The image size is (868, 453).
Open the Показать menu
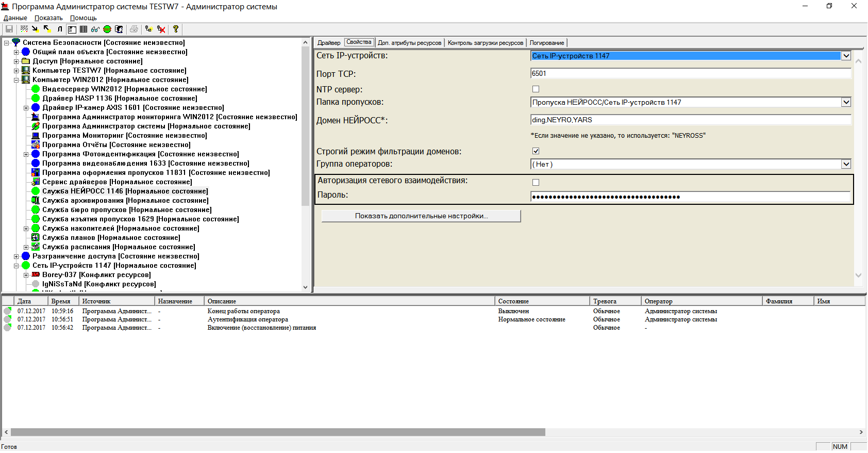point(48,18)
